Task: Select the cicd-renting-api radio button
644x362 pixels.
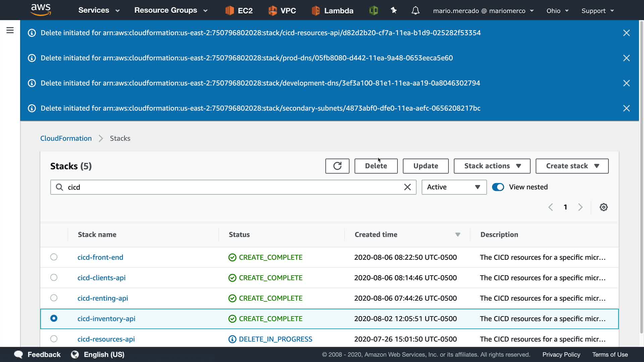Action: [x=54, y=298]
